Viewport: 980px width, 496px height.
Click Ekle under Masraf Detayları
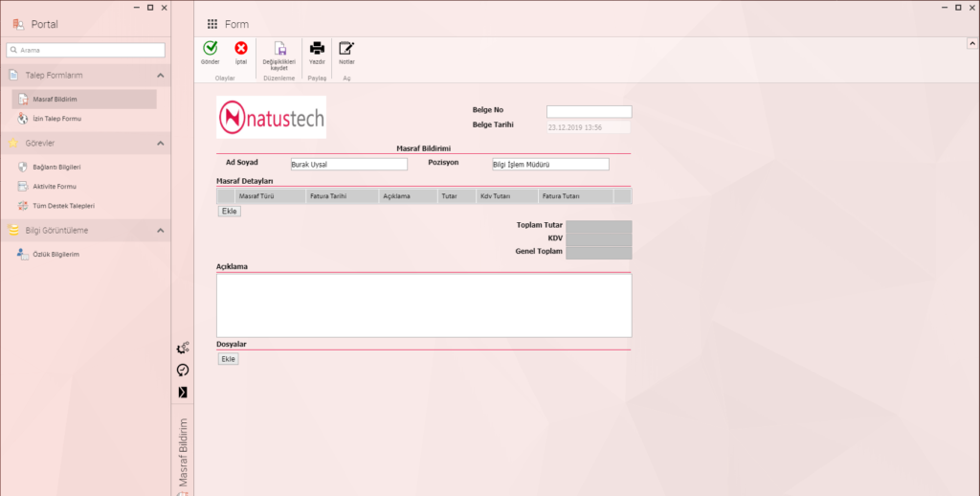[230, 212]
